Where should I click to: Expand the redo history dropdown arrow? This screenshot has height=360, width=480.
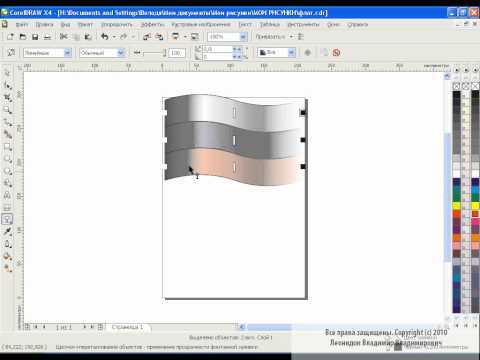(133, 37)
